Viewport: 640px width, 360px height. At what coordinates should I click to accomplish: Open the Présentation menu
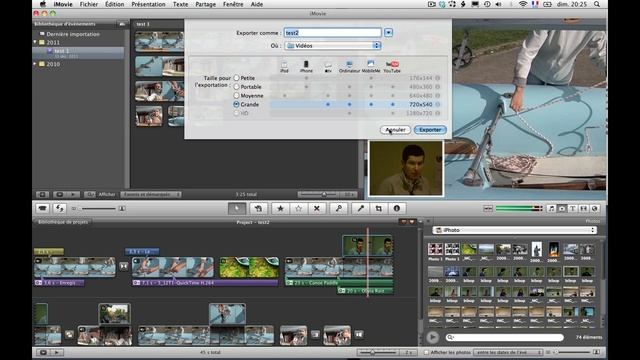(148, 4)
